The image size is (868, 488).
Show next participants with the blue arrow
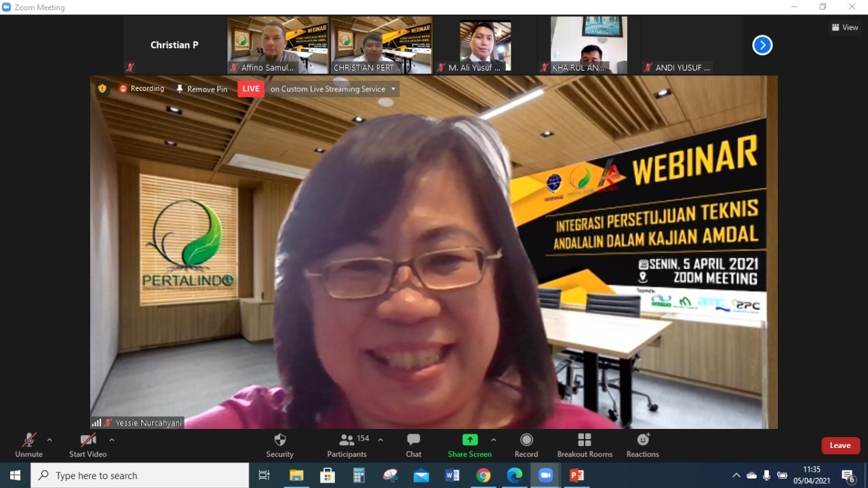point(762,45)
